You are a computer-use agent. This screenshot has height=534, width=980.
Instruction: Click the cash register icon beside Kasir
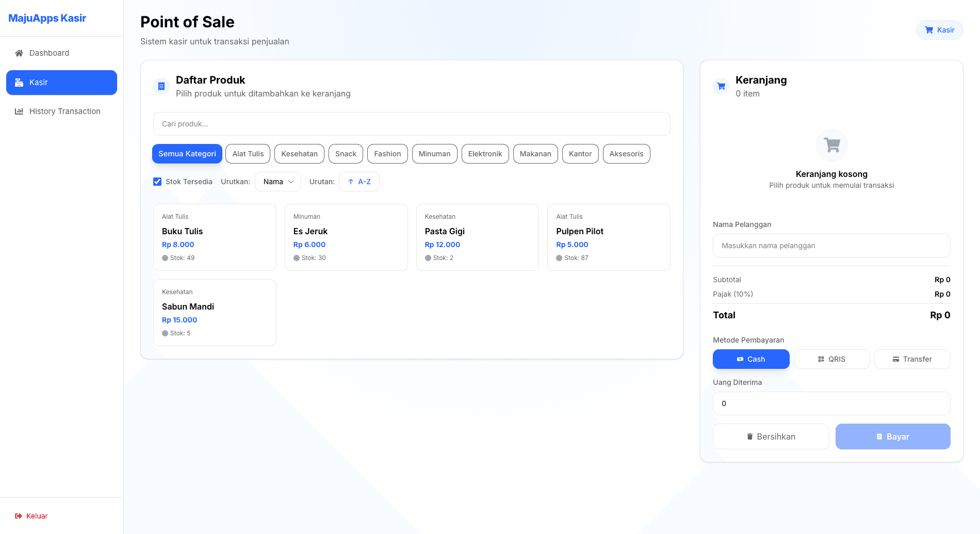tap(19, 83)
